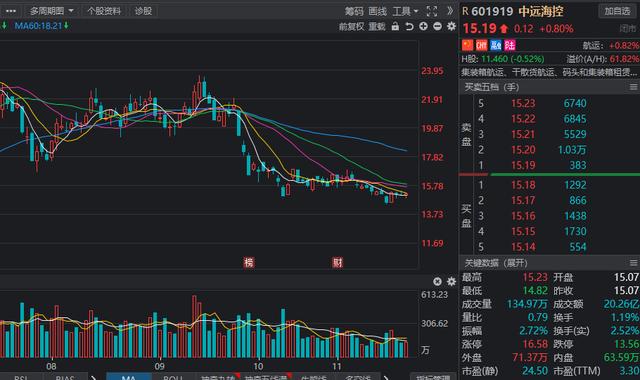Click the stock code 601919
Image resolution: width=640 pixels, height=380 pixels.
(492, 11)
